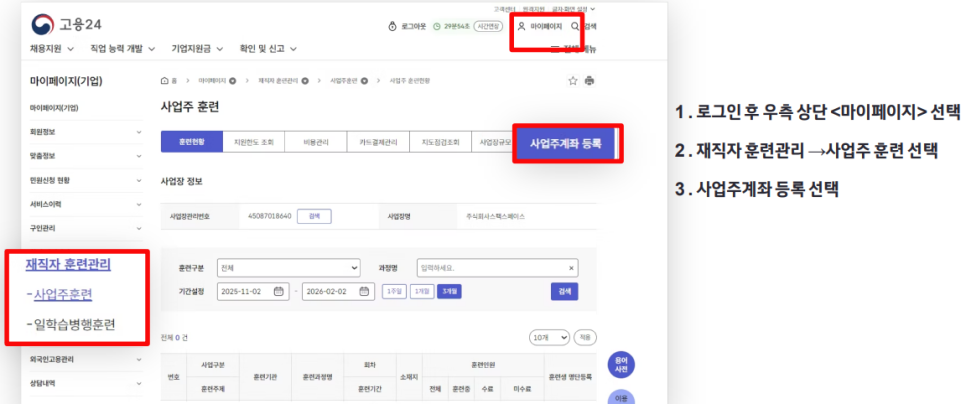The width and height of the screenshot is (966, 404).
Task: Click the 훈련과정명 column header
Action: point(318,378)
